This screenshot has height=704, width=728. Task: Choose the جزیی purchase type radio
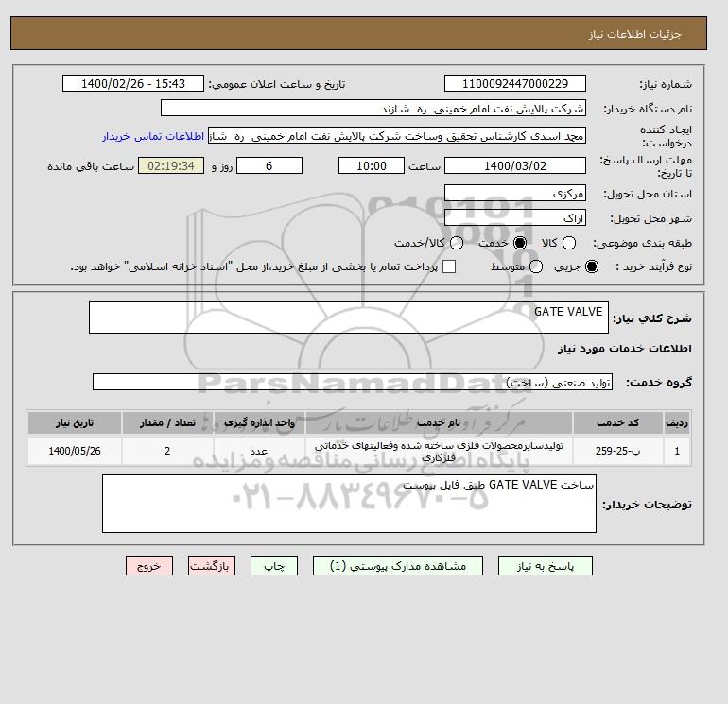[592, 266]
